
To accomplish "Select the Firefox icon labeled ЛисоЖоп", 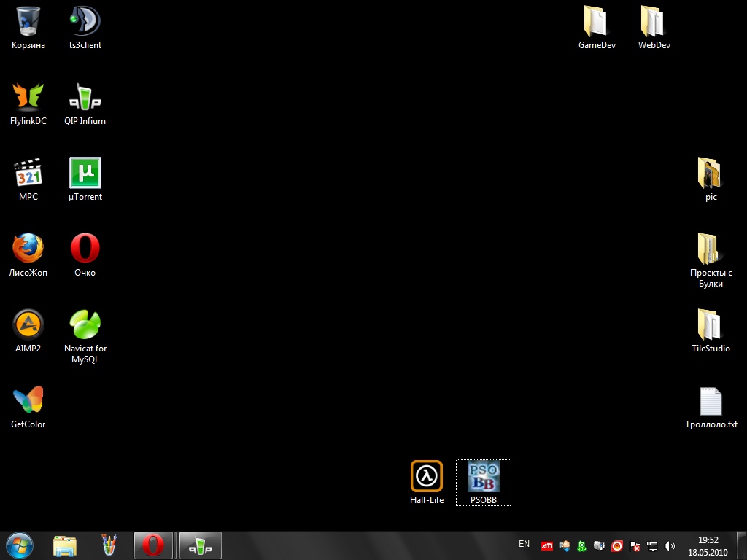I will coord(28,249).
